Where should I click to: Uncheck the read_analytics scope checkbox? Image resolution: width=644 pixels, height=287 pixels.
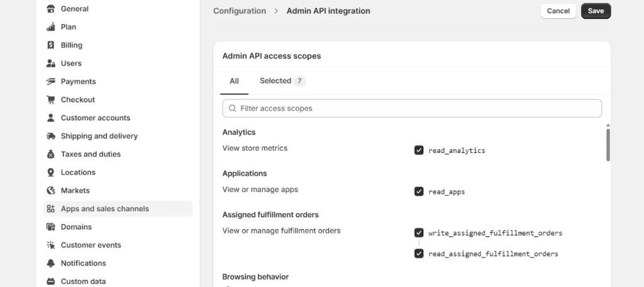coord(419,150)
